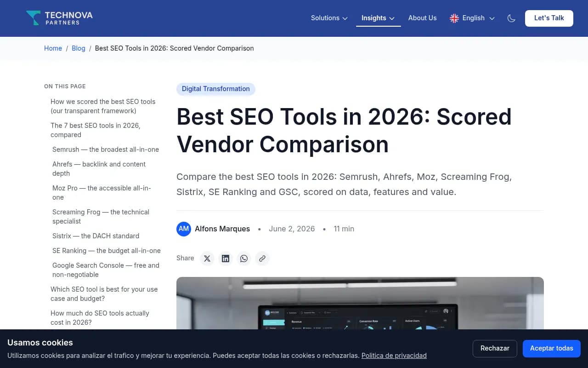Click the AM author avatar

(x=184, y=229)
